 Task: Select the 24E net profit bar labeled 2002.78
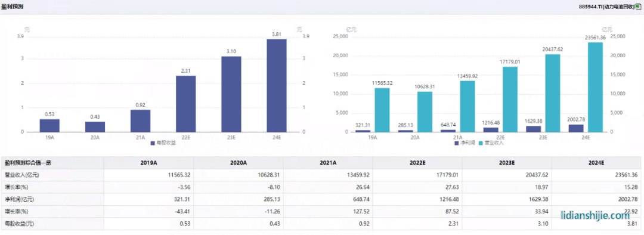[576, 128]
